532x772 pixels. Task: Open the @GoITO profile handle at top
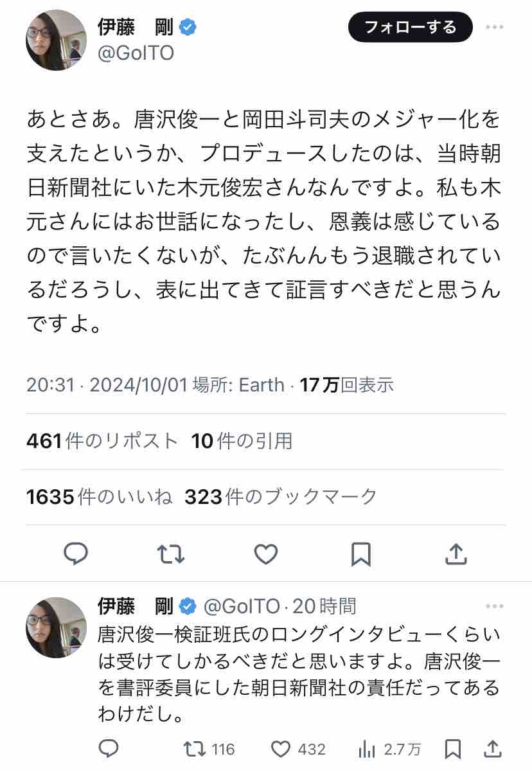point(136,53)
